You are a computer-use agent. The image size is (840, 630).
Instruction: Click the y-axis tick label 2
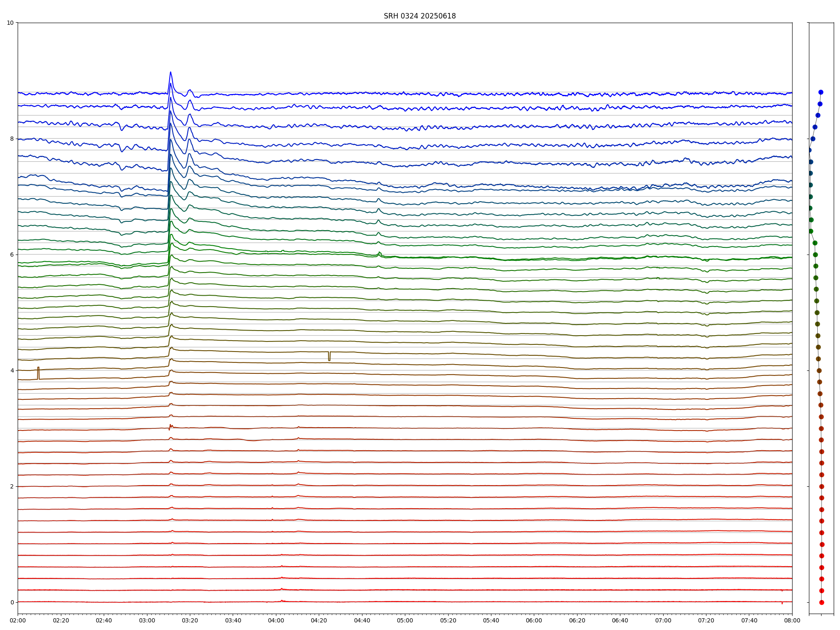12,486
